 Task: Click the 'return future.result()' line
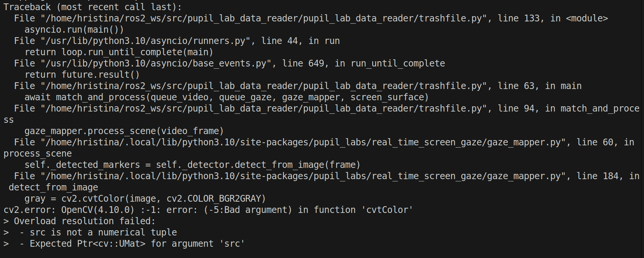pos(82,75)
